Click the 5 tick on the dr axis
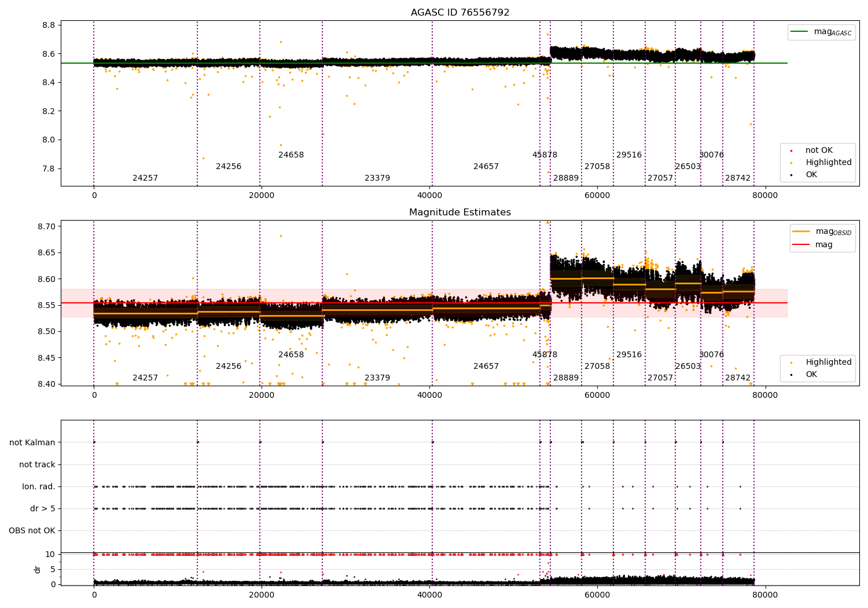 [53, 569]
